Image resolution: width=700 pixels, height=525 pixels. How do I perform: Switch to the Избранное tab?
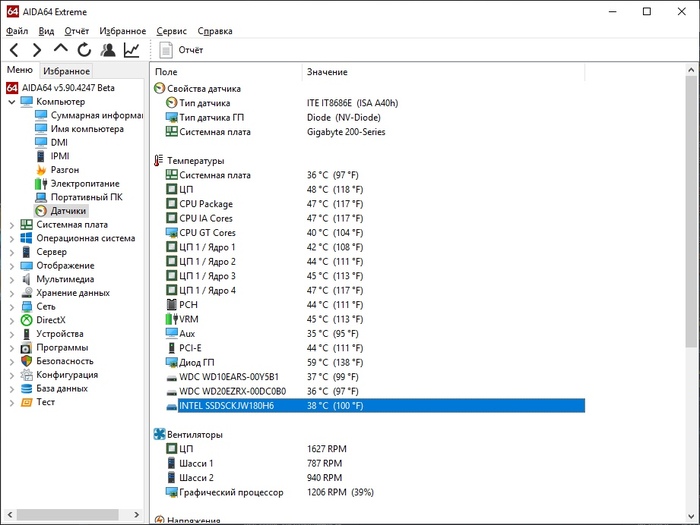(66, 71)
